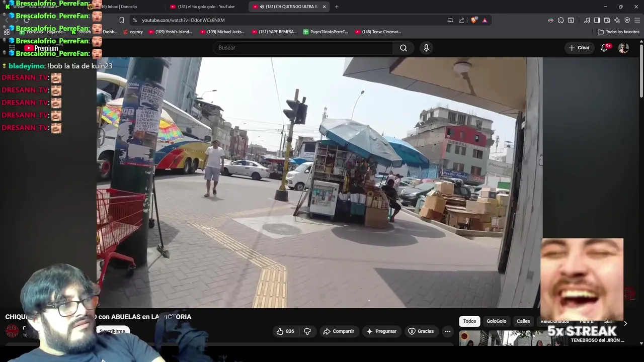Image resolution: width=644 pixels, height=362 pixels.
Task: Click the install/cast screen icon in address bar
Action: pos(450,20)
